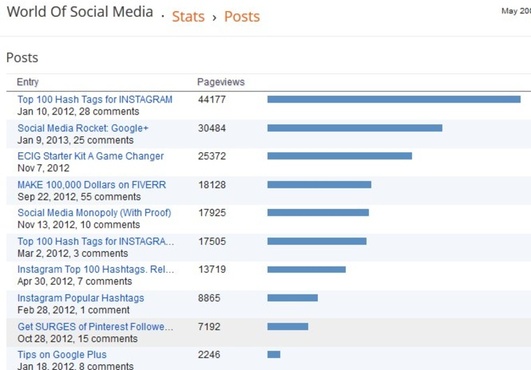531x370 pixels.
Task: Click the 30484 pageviews bar
Action: 355,128
